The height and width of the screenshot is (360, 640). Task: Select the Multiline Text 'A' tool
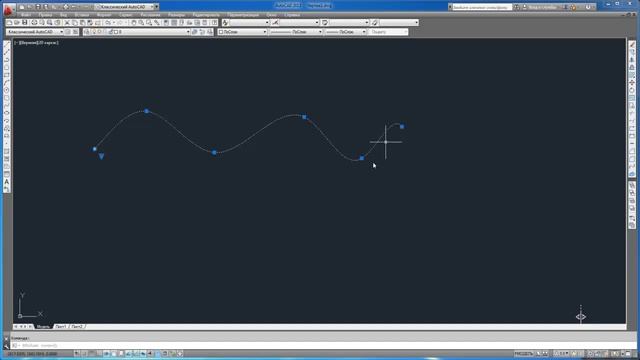pyautogui.click(x=7, y=182)
